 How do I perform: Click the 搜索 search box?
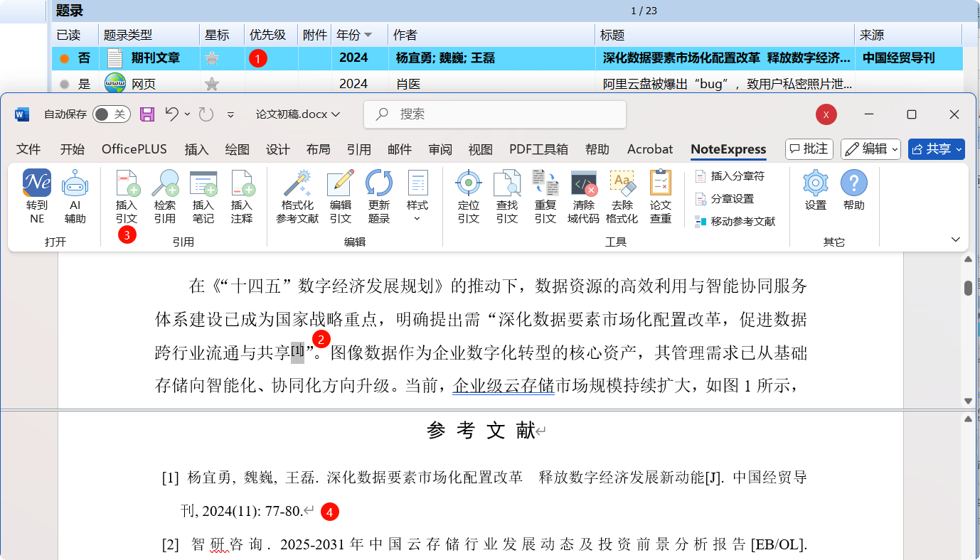coord(495,114)
